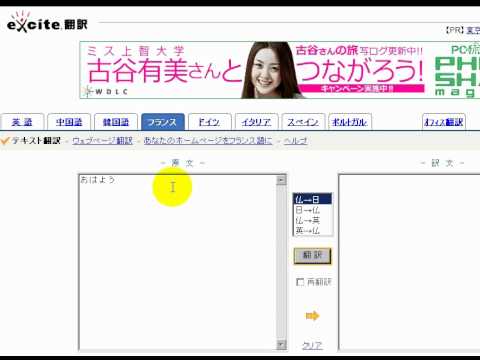The height and width of the screenshot is (360, 480).
Task: Click the green PC magazine banner ad
Action: [x=457, y=70]
